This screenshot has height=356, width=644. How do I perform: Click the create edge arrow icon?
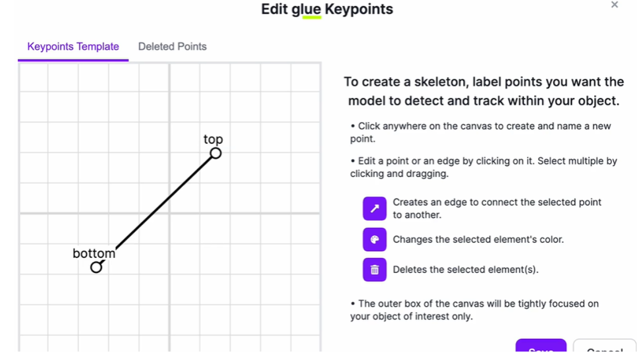pos(375,208)
